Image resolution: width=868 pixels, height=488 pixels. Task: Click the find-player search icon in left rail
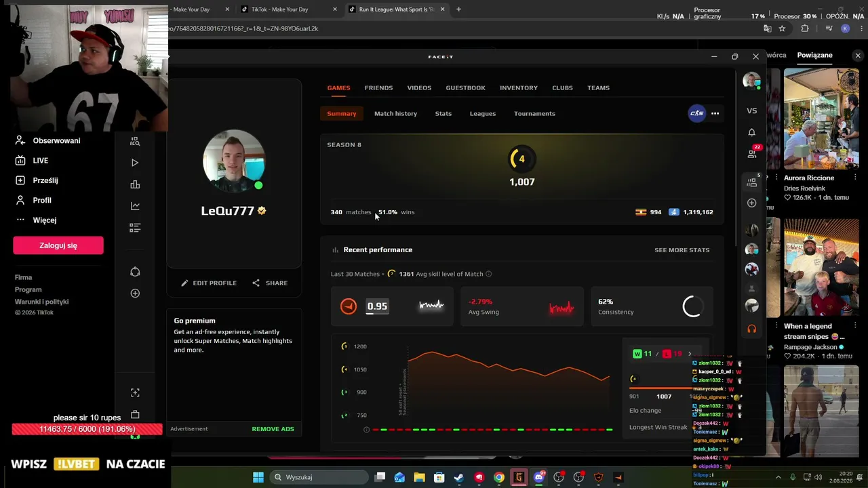[135, 141]
